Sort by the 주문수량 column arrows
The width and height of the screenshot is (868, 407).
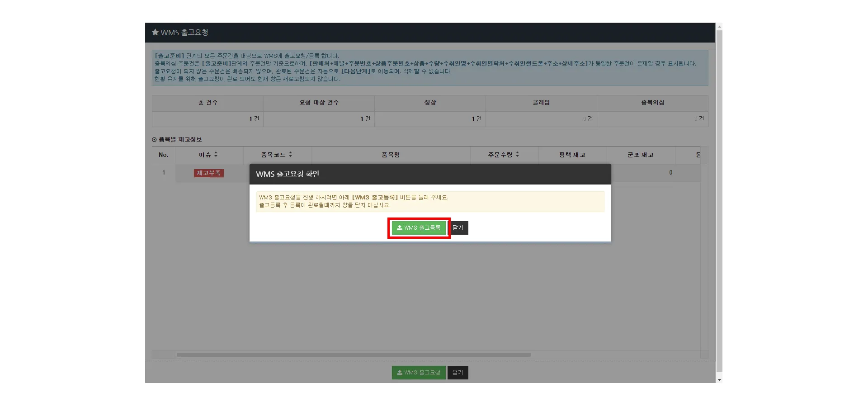518,155
